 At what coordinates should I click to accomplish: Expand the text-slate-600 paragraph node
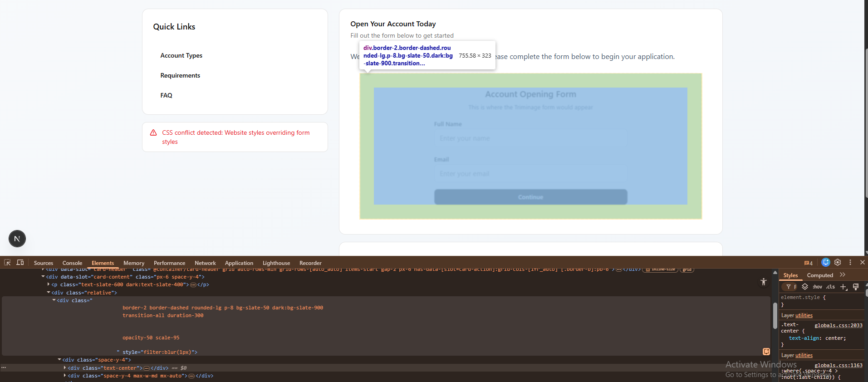[49, 284]
